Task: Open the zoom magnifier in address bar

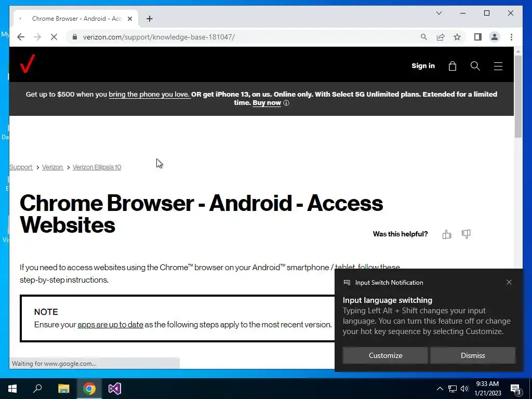Action: [424, 37]
